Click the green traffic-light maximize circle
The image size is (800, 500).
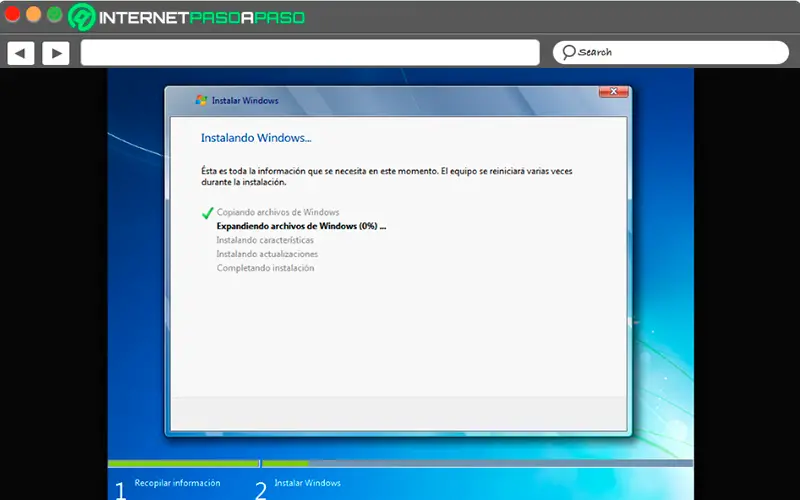pyautogui.click(x=55, y=14)
